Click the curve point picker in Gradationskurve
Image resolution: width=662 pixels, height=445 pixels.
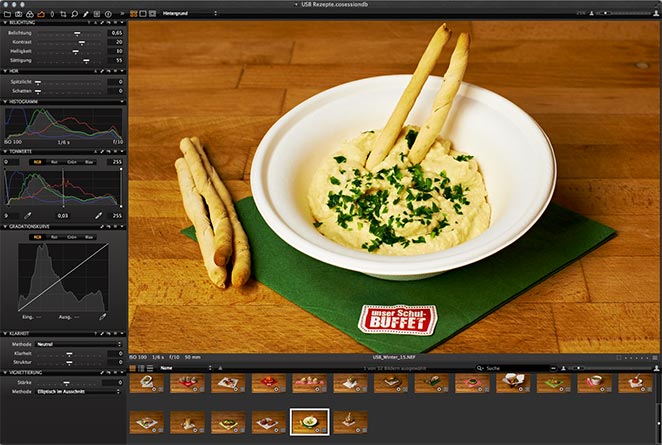pos(102,316)
